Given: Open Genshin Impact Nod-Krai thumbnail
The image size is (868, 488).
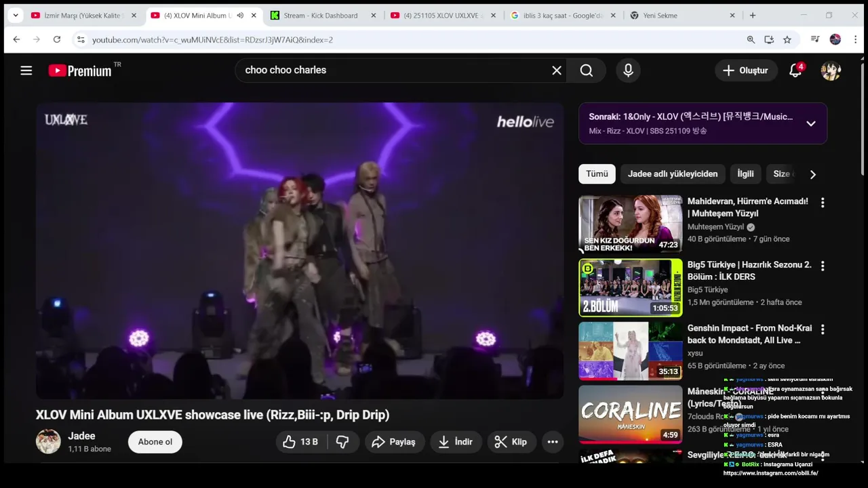Looking at the screenshot, I should 631,351.
